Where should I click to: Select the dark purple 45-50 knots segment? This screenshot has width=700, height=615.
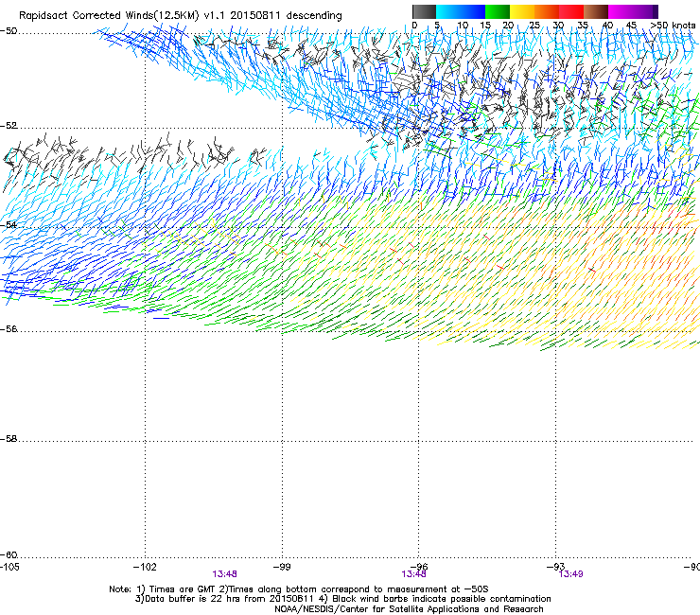coord(645,11)
